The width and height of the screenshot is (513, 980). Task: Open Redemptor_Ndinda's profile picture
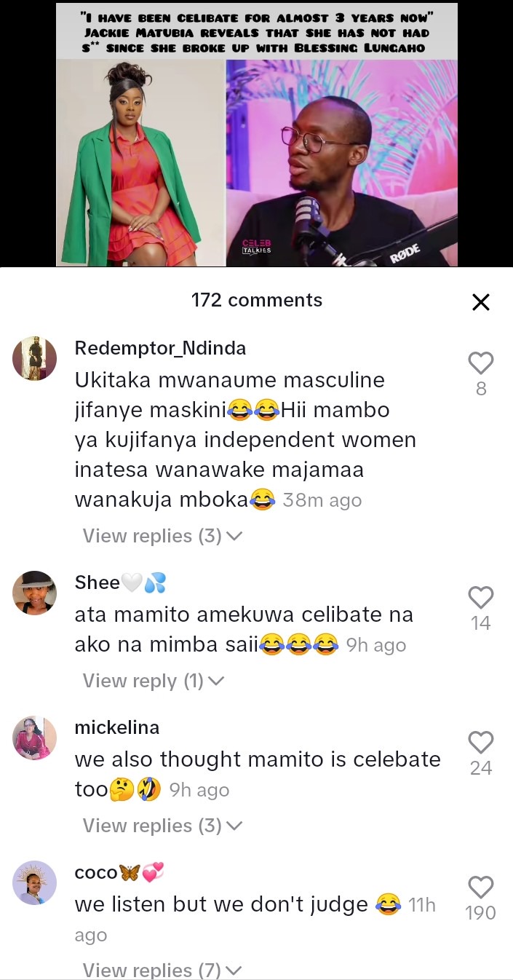[35, 358]
